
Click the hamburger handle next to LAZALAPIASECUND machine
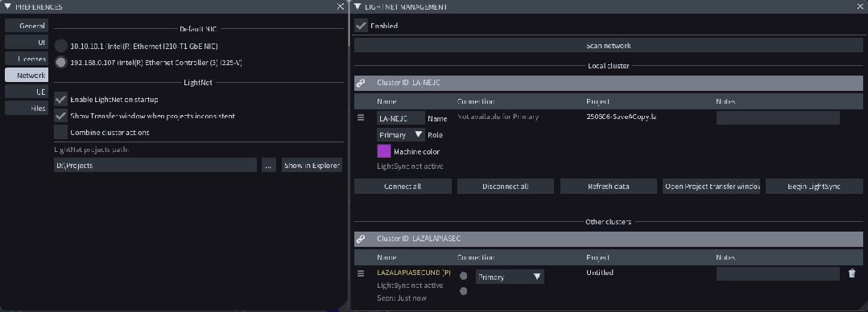click(x=361, y=273)
